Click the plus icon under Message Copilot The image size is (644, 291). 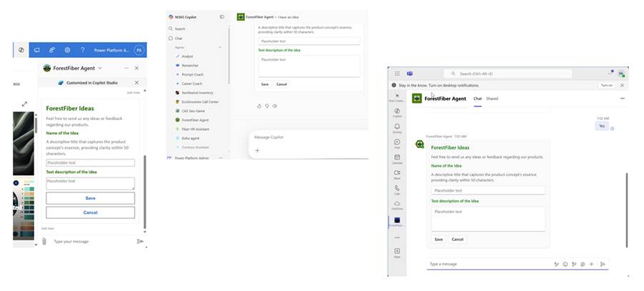257,151
